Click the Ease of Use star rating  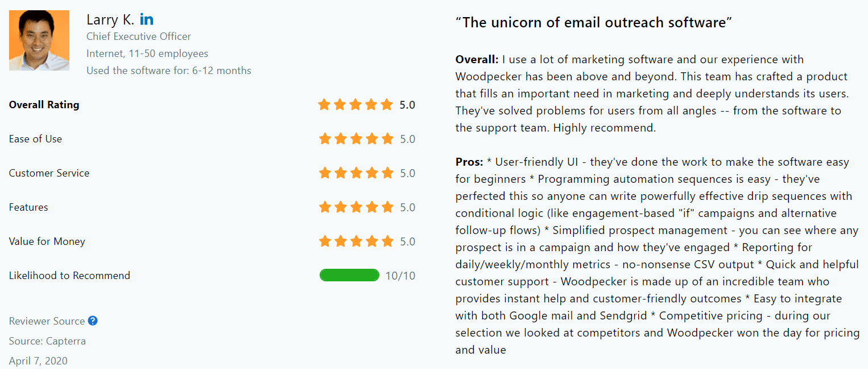coord(356,139)
